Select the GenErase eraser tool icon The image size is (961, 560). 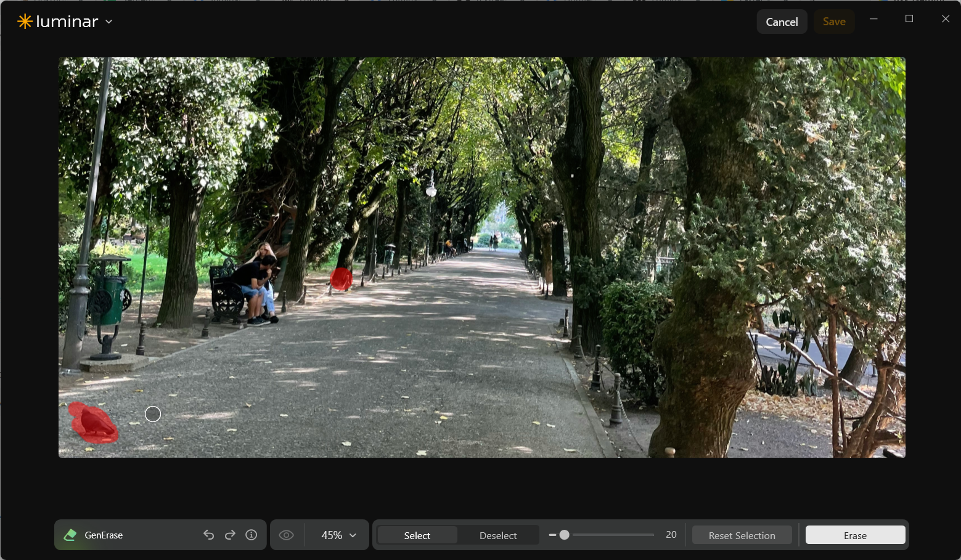tap(70, 535)
